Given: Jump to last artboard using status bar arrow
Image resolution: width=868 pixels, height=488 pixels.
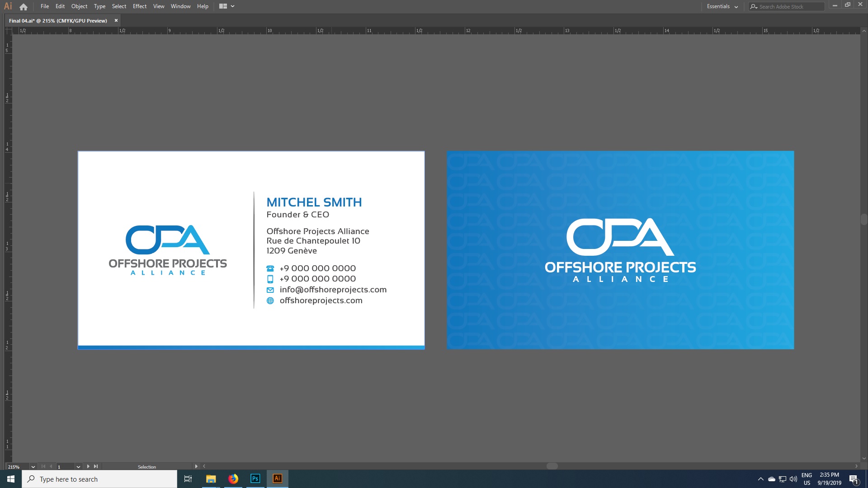Looking at the screenshot, I should coord(96,466).
